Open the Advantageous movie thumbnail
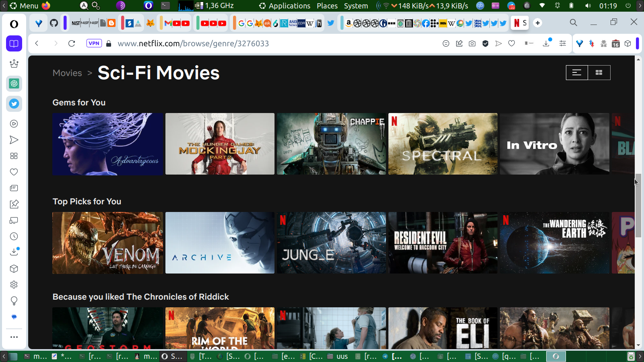 coord(108,144)
